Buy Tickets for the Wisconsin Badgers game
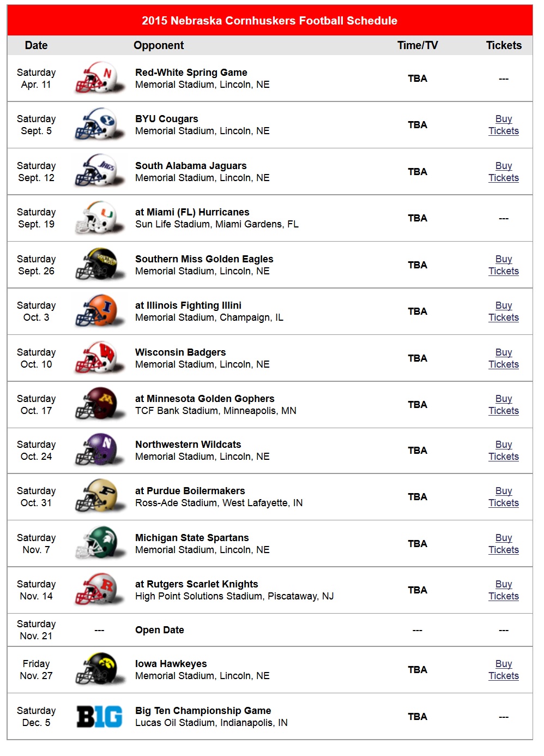This screenshot has height=756, width=544. point(504,358)
